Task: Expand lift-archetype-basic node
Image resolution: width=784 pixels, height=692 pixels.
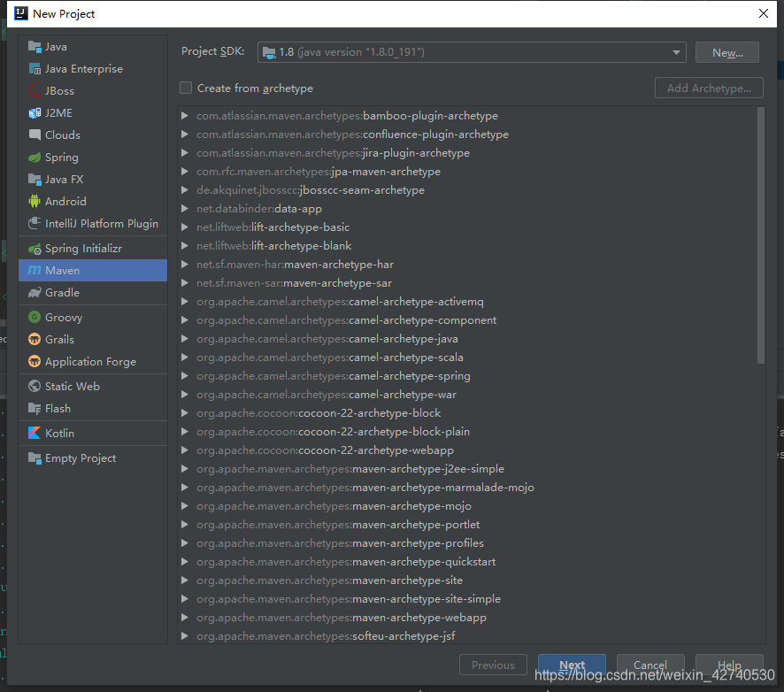Action: tap(185, 227)
